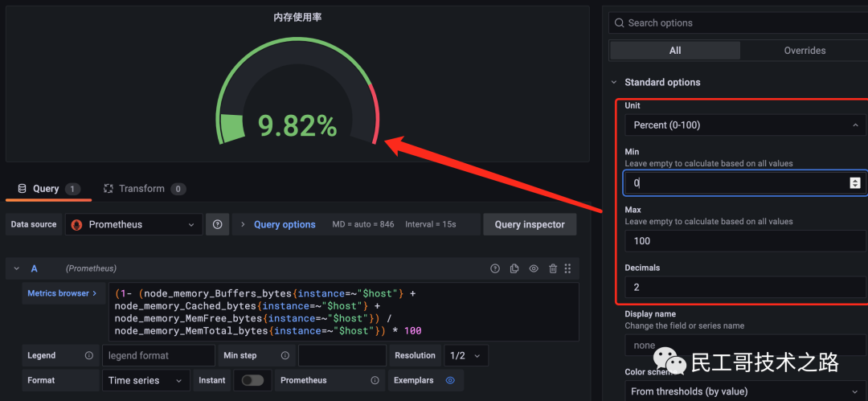Open the Unit Percent (0-100) dropdown
The width and height of the screenshot is (868, 401).
point(745,125)
